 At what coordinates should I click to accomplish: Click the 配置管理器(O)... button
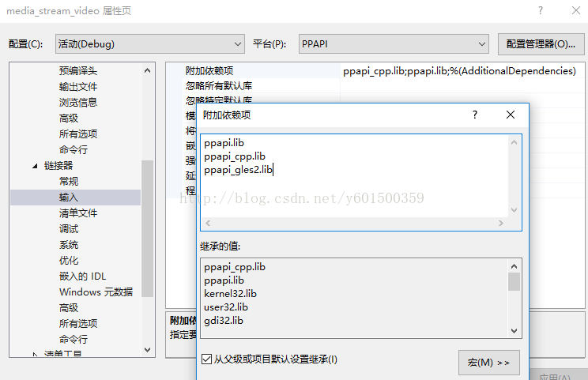click(x=541, y=44)
